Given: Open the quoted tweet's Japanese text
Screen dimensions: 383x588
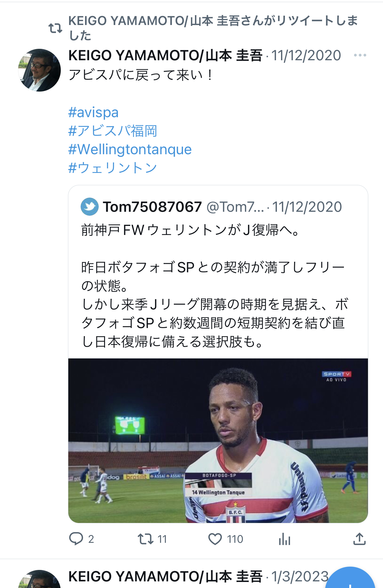Looking at the screenshot, I should [x=215, y=286].
